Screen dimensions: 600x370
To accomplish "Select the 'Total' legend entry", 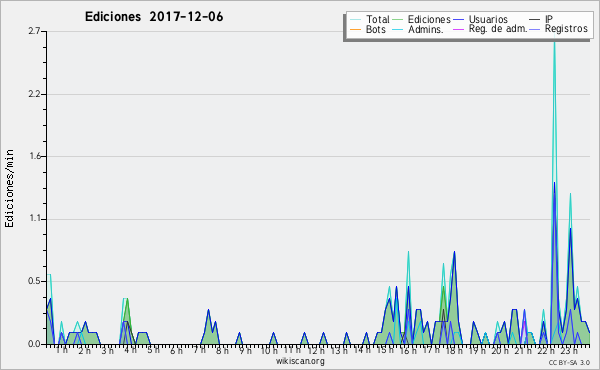I will pyautogui.click(x=370, y=19).
